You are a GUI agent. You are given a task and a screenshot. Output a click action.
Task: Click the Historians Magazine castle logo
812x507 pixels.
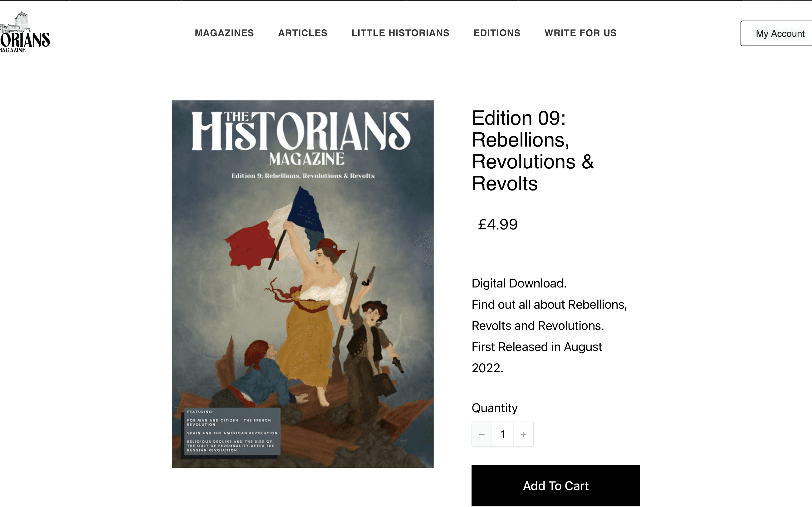(x=25, y=32)
